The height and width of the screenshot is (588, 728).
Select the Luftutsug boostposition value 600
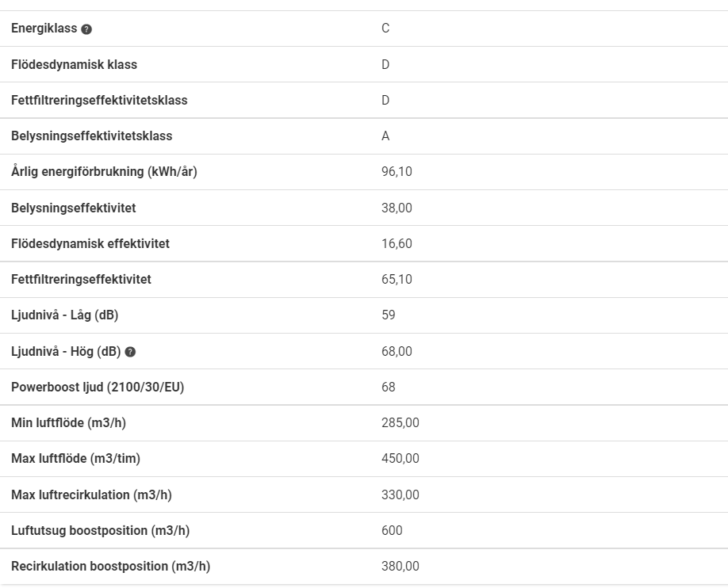coord(392,530)
